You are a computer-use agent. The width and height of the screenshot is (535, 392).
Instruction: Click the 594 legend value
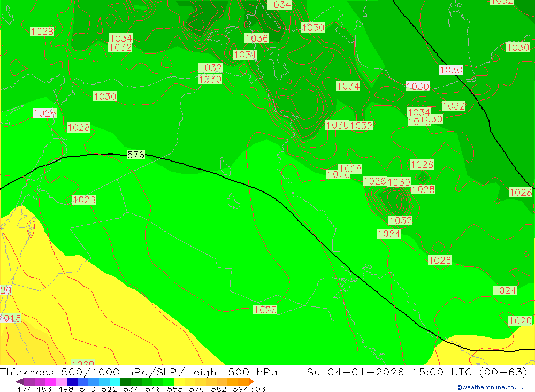[241, 389]
